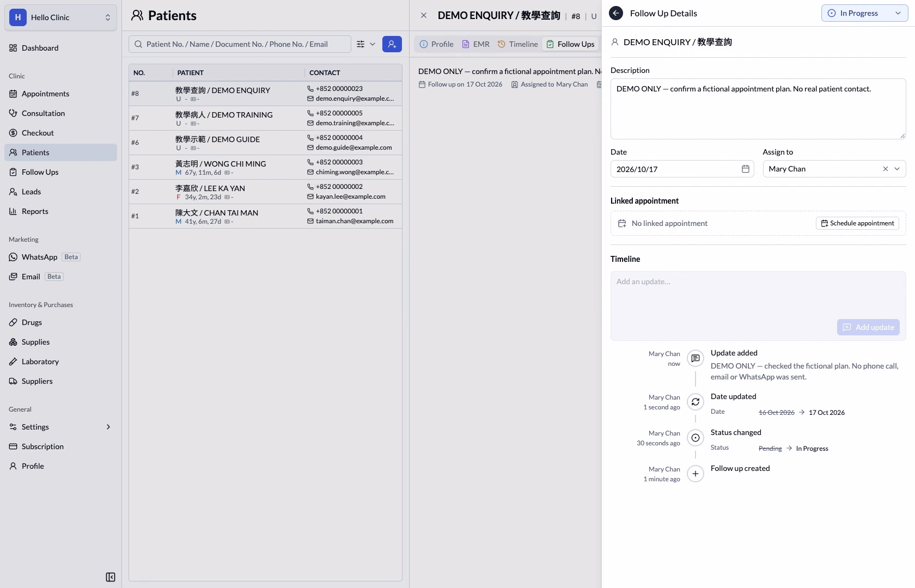Open the Profile page in sidebar
Image resolution: width=915 pixels, height=588 pixels.
coord(60,466)
